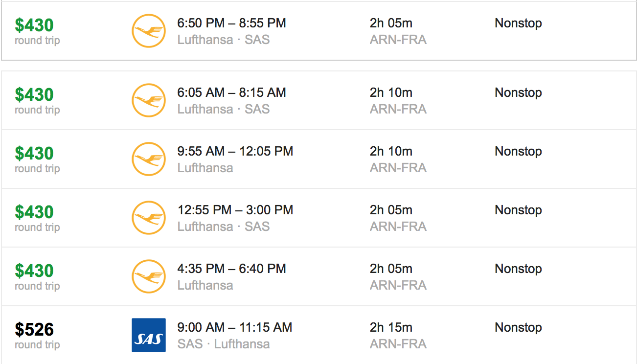Click Lufthansa logo on 9:55 AM flight
Viewport: 637px width, 364px height.
coord(149,159)
